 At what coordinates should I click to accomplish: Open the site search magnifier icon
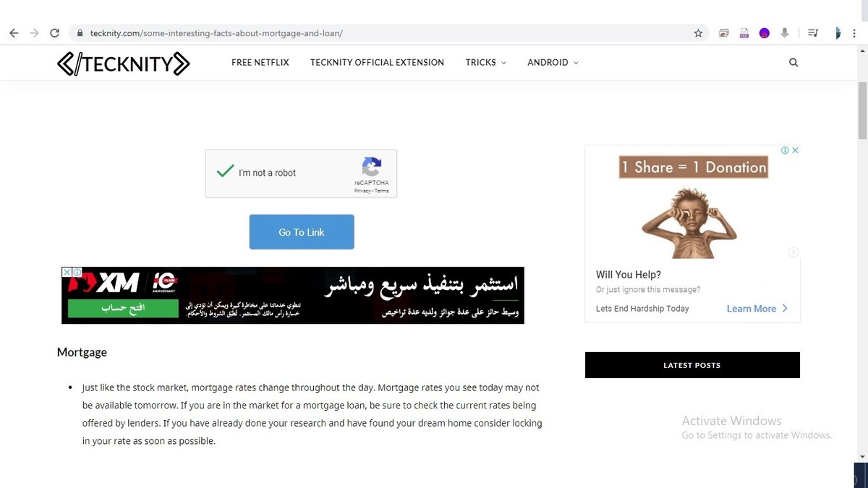tap(793, 62)
